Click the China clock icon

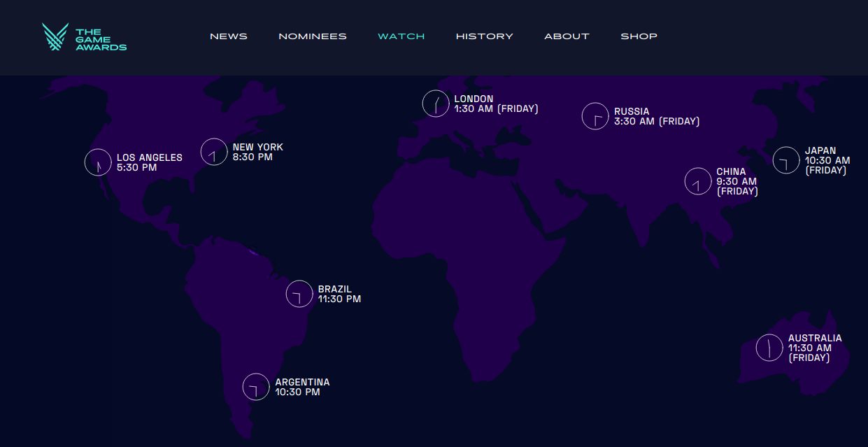point(698,181)
